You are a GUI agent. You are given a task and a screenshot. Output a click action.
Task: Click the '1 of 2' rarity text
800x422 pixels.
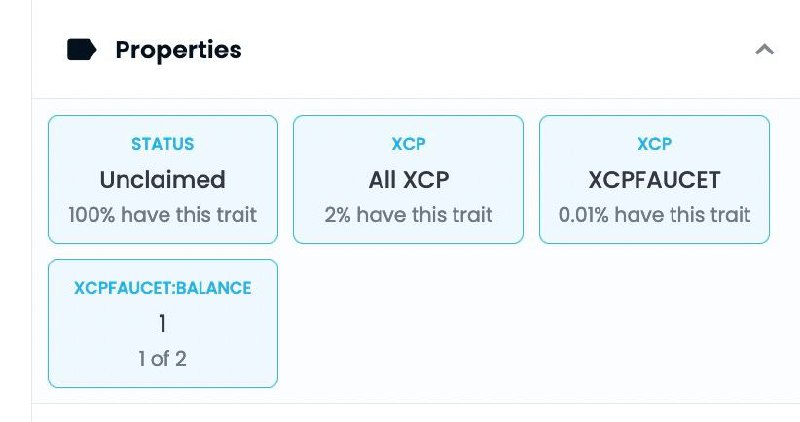[x=162, y=359]
